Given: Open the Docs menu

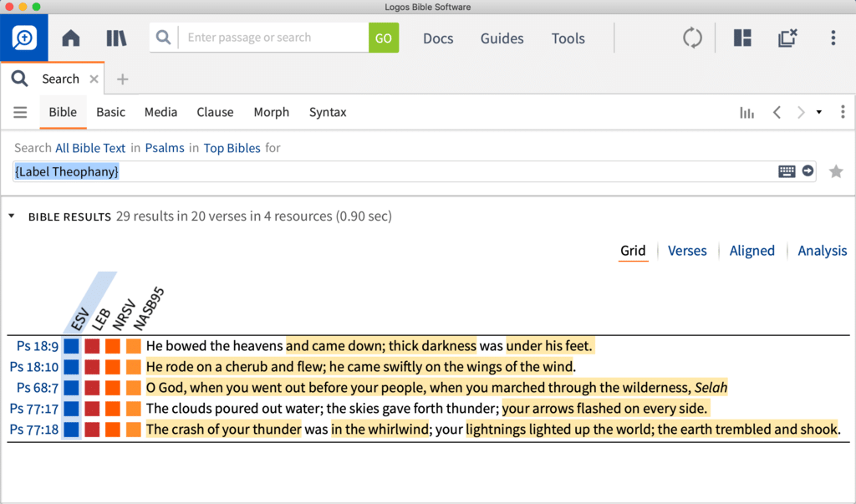Looking at the screenshot, I should pos(438,38).
